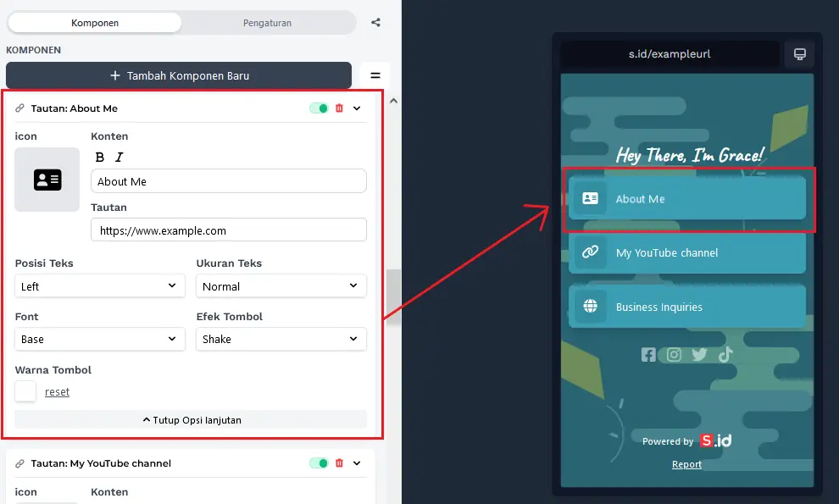Delete the About Me link component
This screenshot has height=504, width=839.
click(340, 108)
